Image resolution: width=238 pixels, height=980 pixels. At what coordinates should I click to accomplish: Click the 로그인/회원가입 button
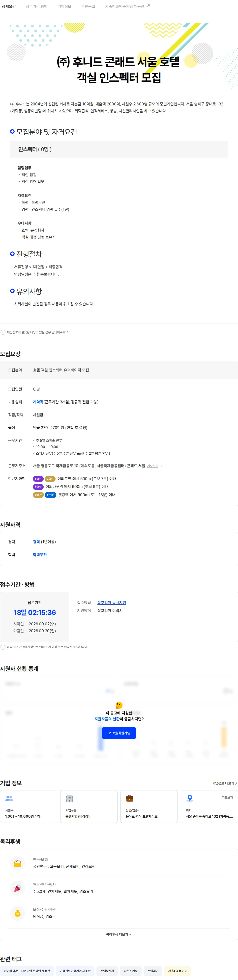tap(119, 733)
